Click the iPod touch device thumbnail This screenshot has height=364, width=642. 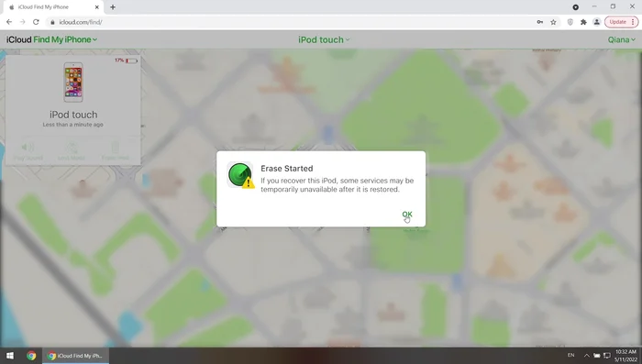(73, 82)
